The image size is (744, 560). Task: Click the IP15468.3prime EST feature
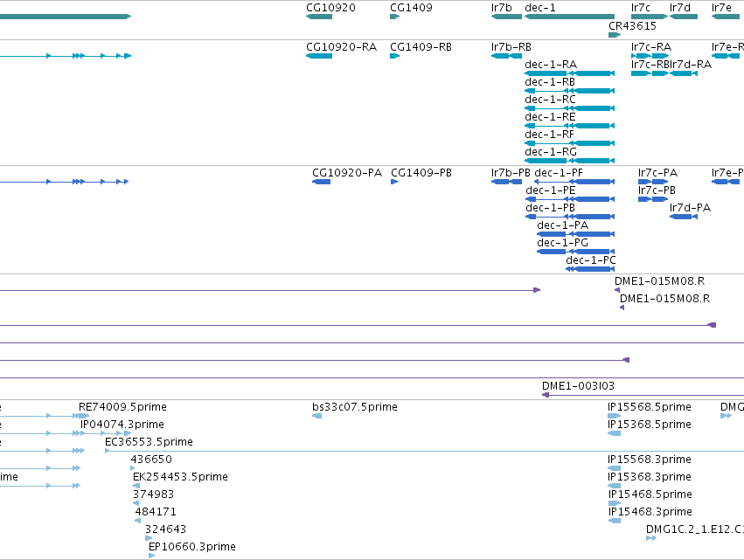coord(615,521)
